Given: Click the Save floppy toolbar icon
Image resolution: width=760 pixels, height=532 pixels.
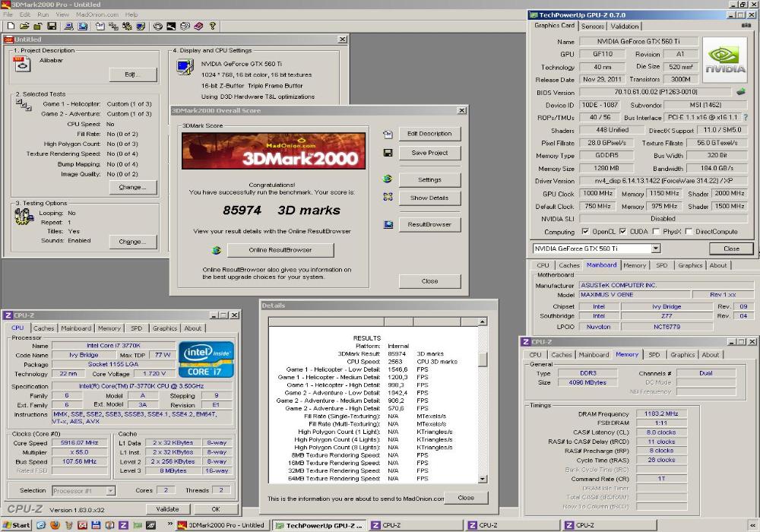Looking at the screenshot, I should (x=52, y=26).
